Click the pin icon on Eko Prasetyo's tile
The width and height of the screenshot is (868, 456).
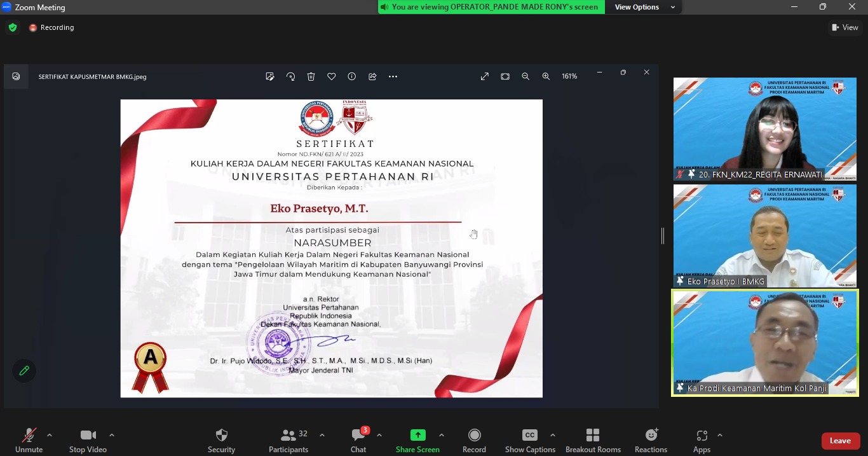tap(680, 281)
